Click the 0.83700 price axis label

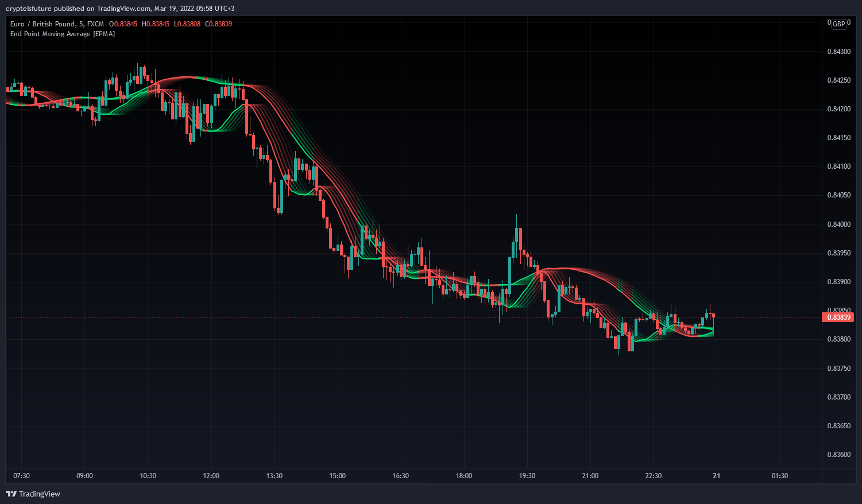tap(838, 397)
